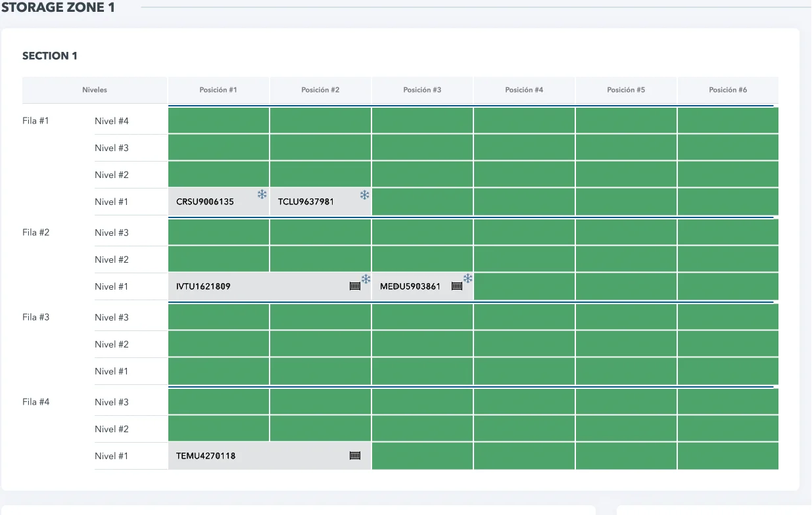
Task: Click the snowflake icon on MEDU5903861
Action: tap(467, 279)
